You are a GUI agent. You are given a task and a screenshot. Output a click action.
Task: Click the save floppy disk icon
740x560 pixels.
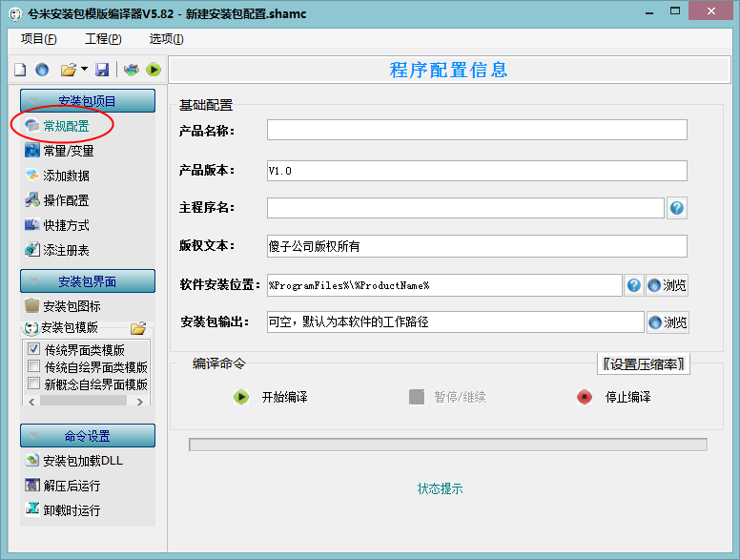click(102, 70)
